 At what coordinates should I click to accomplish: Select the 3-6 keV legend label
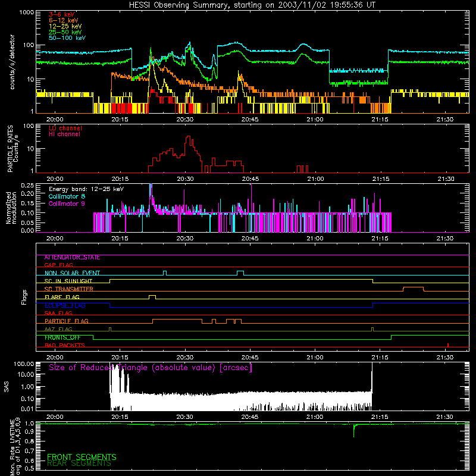click(x=62, y=14)
